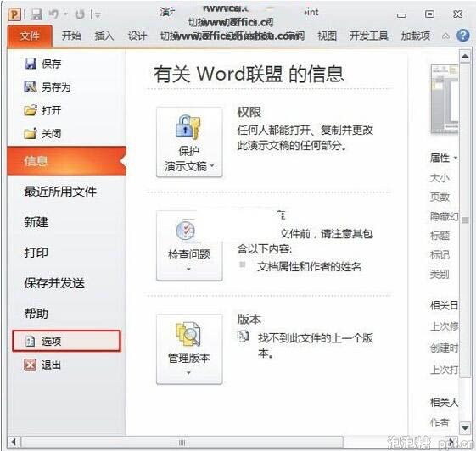This screenshot has height=451, width=476.
Task: Switch to the 设计 ribbon tab
Action: (137, 36)
